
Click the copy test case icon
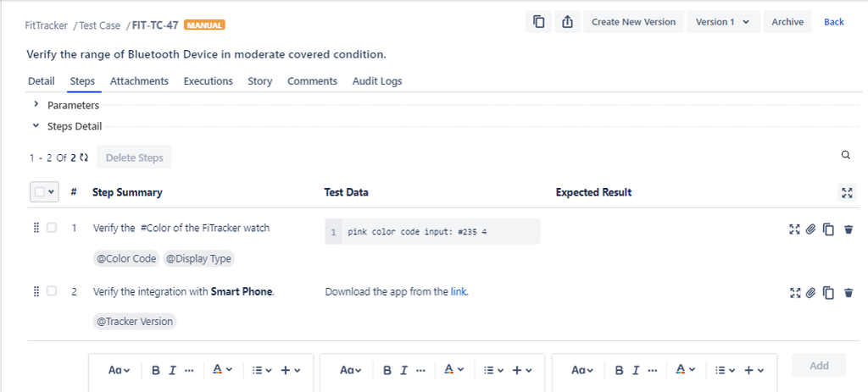click(538, 22)
